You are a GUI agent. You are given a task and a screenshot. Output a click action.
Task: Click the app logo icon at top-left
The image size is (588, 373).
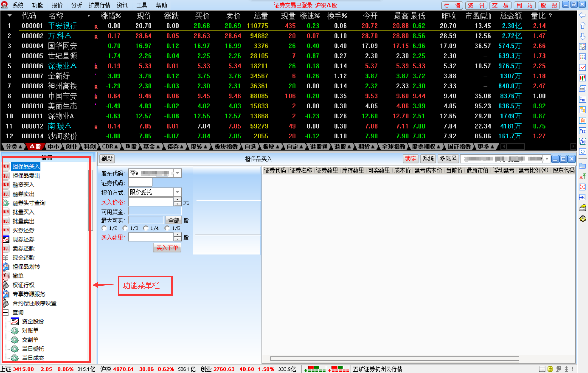click(4, 5)
